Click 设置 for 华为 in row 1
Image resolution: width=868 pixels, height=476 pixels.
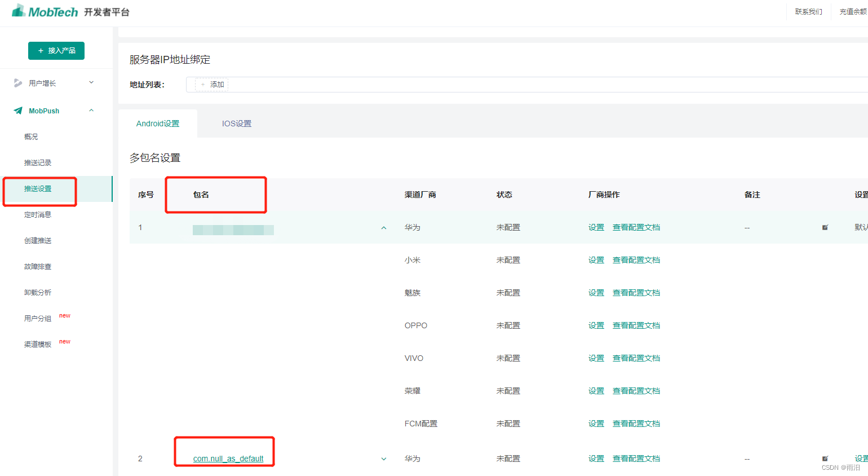596,227
